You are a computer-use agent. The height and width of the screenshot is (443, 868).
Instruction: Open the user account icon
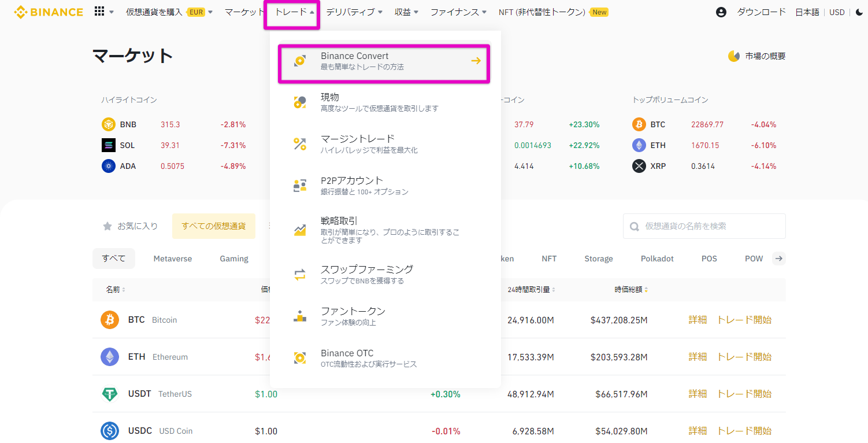pyautogui.click(x=721, y=12)
